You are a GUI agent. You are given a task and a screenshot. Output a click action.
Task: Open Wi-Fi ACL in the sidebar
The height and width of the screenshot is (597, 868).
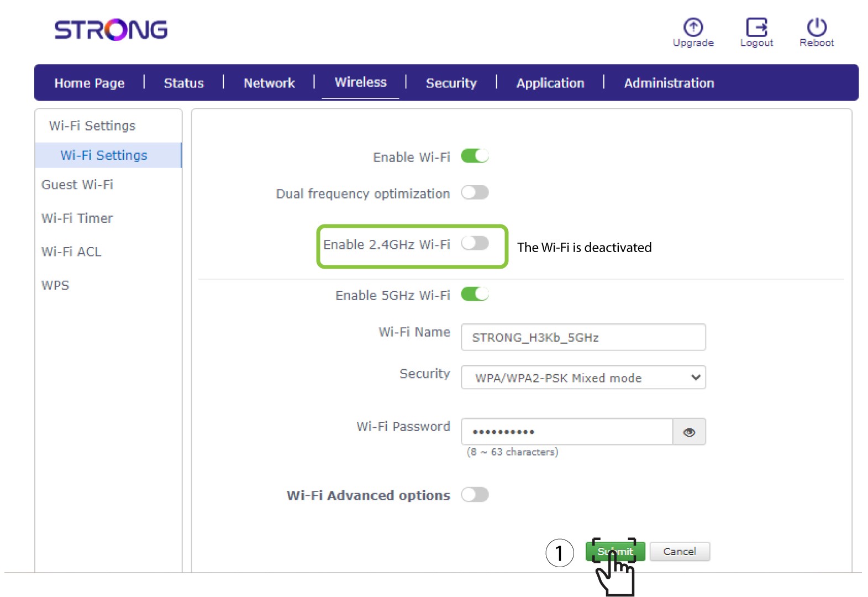click(71, 252)
